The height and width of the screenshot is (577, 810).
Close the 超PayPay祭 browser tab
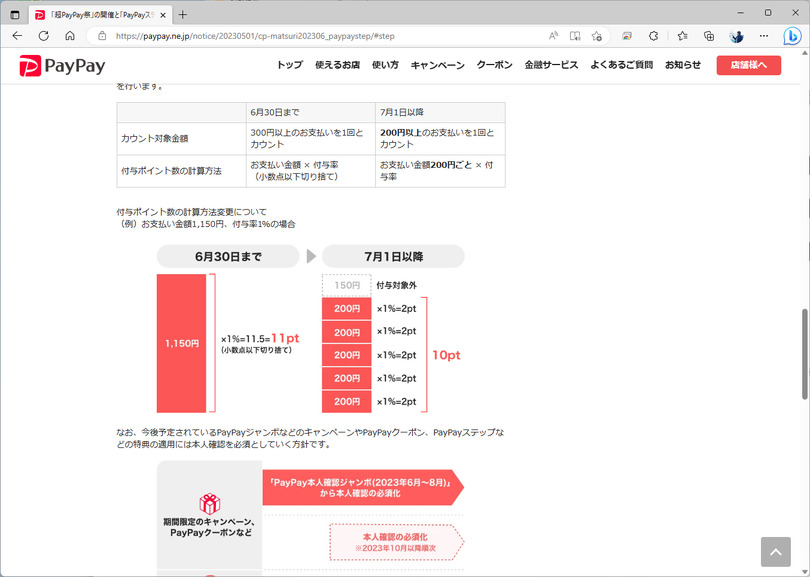click(x=163, y=15)
